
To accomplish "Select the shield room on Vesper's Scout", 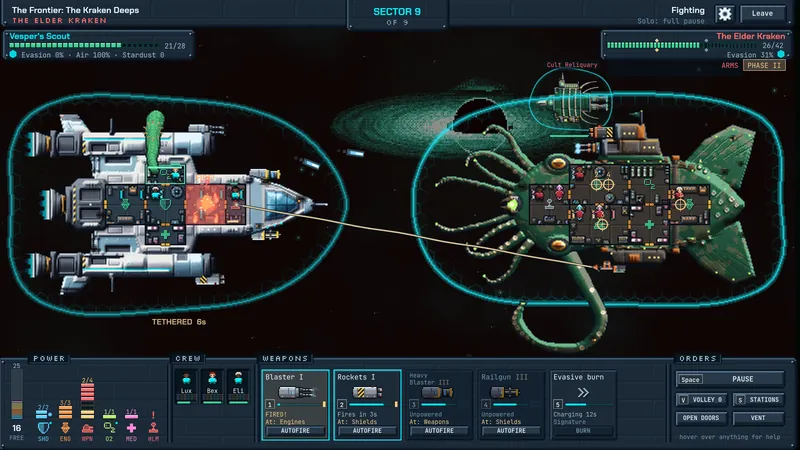I will [166, 204].
